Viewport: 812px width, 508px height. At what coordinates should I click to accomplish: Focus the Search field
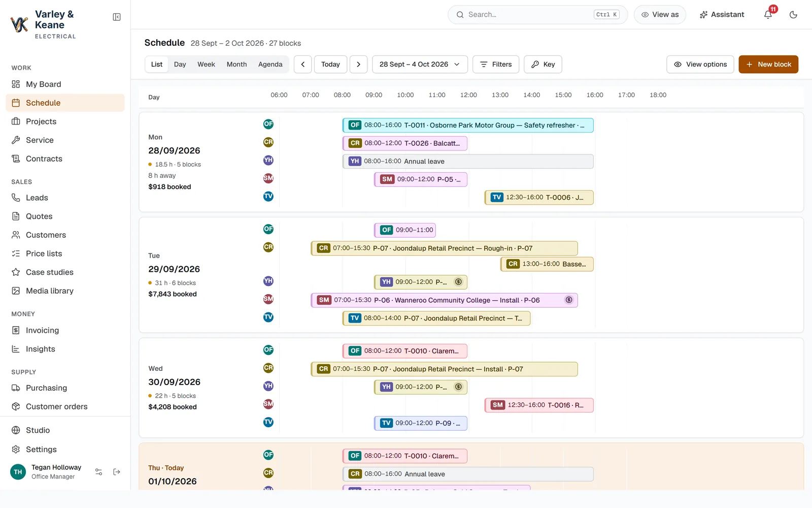tap(537, 15)
